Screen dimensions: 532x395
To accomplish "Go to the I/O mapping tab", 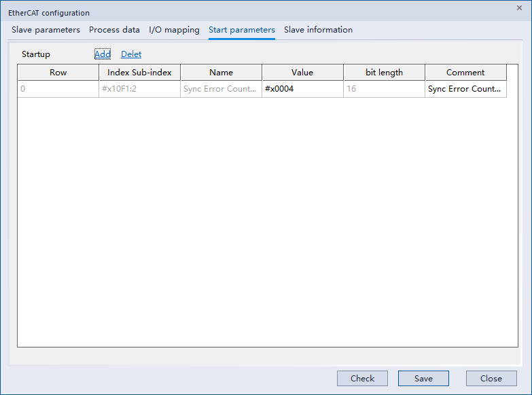I will (174, 30).
